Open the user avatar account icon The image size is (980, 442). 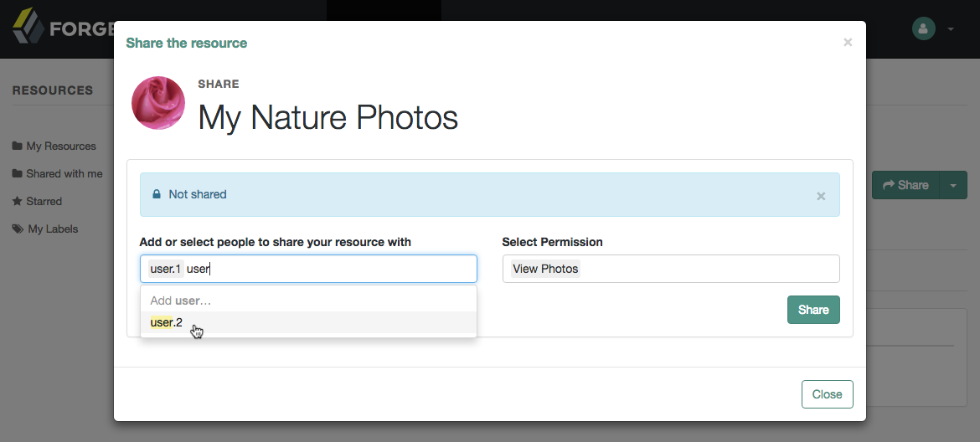click(x=923, y=28)
